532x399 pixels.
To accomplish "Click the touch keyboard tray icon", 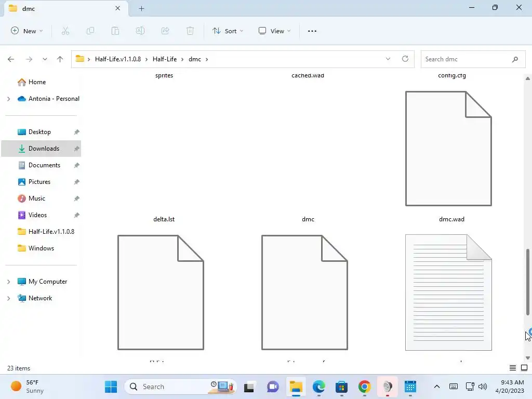I will 453,387.
